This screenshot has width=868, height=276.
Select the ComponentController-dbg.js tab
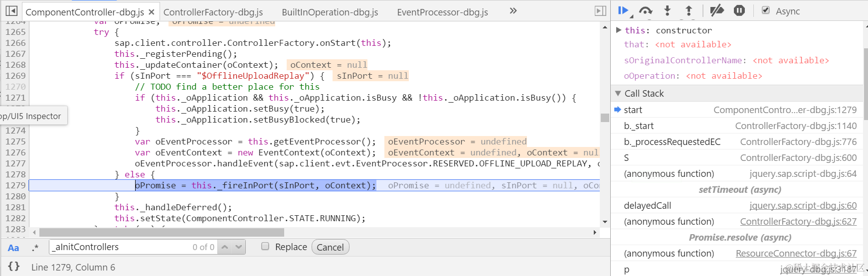pos(85,12)
